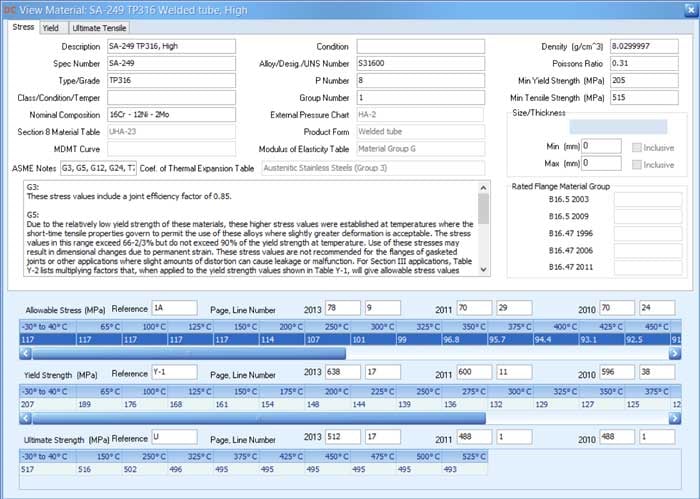Focus the Spec Number field
Image resolution: width=700 pixels, height=499 pixels.
pos(170,63)
